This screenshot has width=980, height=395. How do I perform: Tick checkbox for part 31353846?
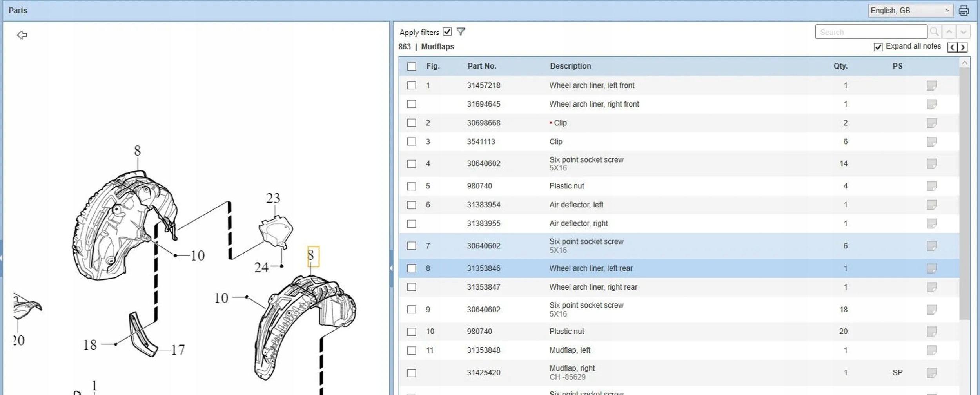[411, 268]
